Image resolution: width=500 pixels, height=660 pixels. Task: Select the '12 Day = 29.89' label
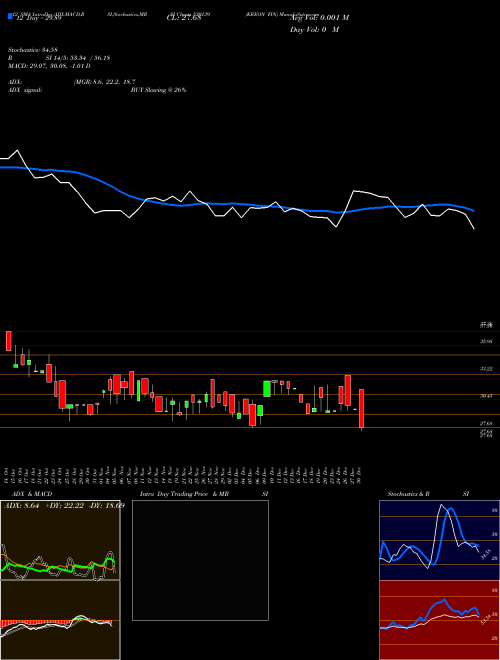[37, 19]
